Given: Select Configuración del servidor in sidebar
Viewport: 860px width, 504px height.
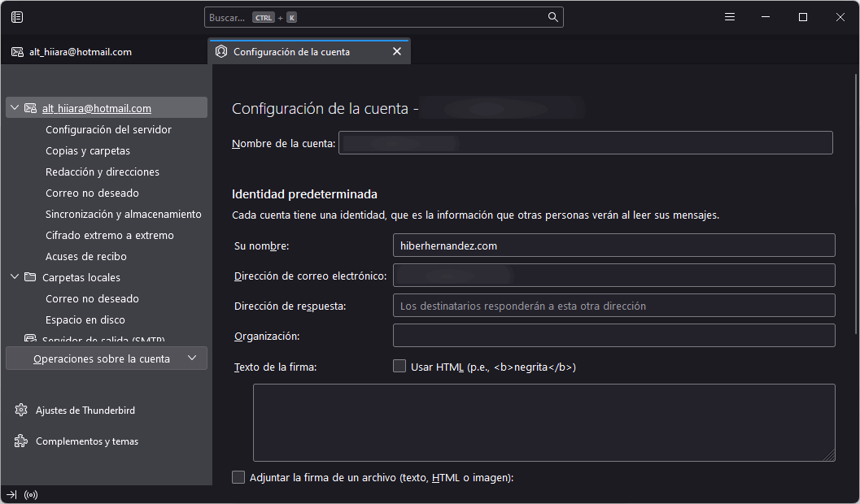Looking at the screenshot, I should tap(108, 129).
